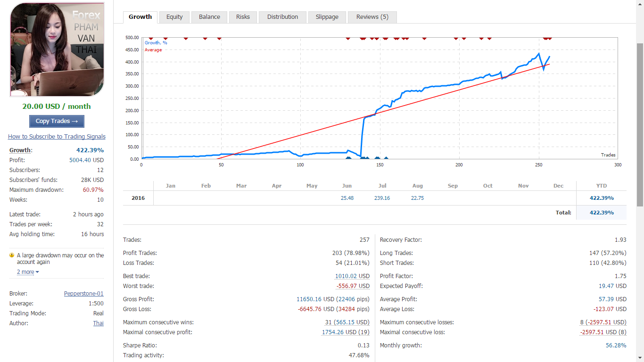644x362 pixels.
Task: Open author Thai's profile link
Action: pyautogui.click(x=99, y=323)
